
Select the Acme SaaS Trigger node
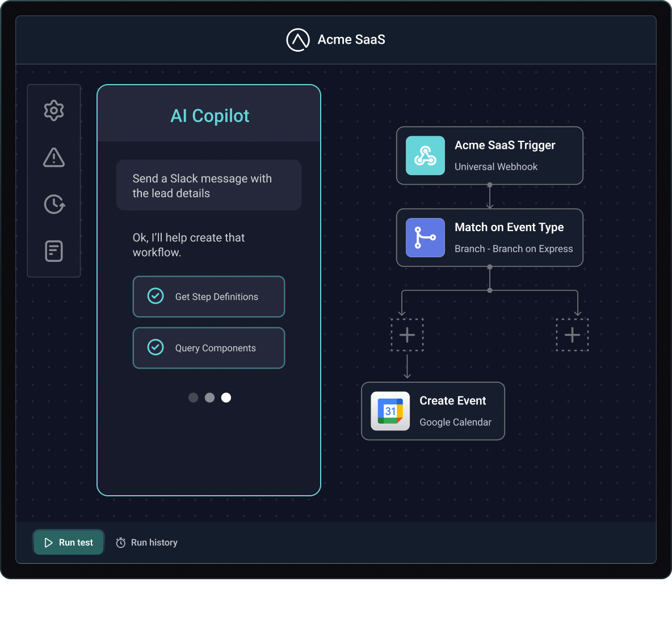(489, 156)
